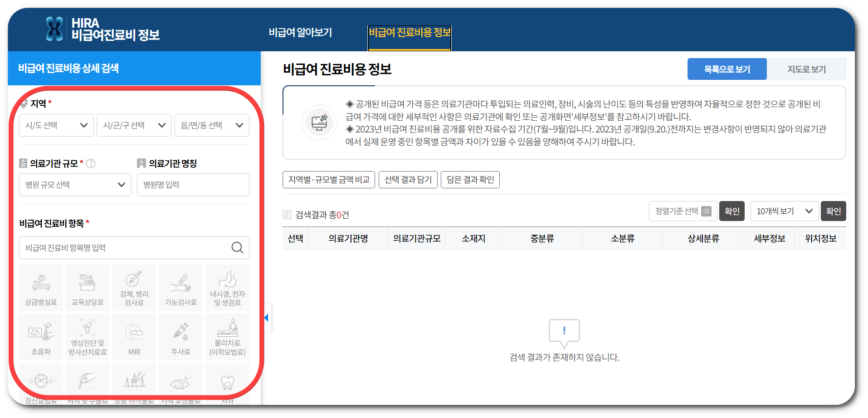The width and height of the screenshot is (868, 418).
Task: Select the 교육상담료 category icon
Action: point(87,287)
